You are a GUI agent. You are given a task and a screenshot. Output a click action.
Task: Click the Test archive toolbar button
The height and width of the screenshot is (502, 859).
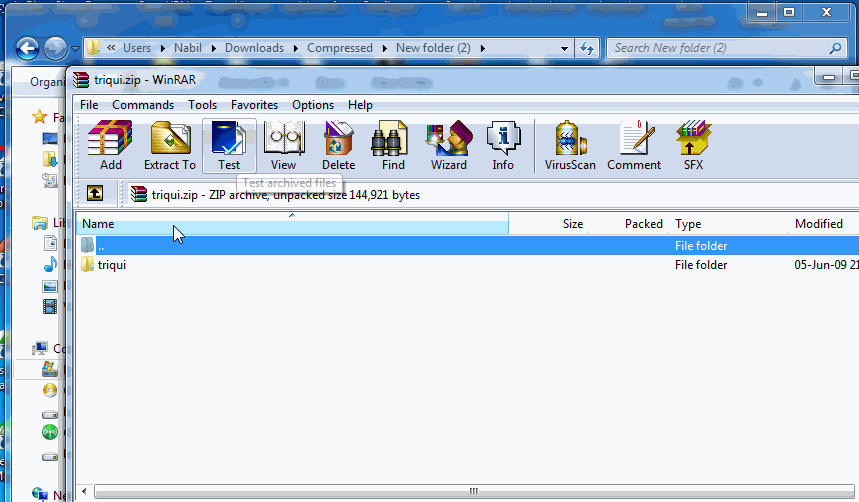point(229,145)
